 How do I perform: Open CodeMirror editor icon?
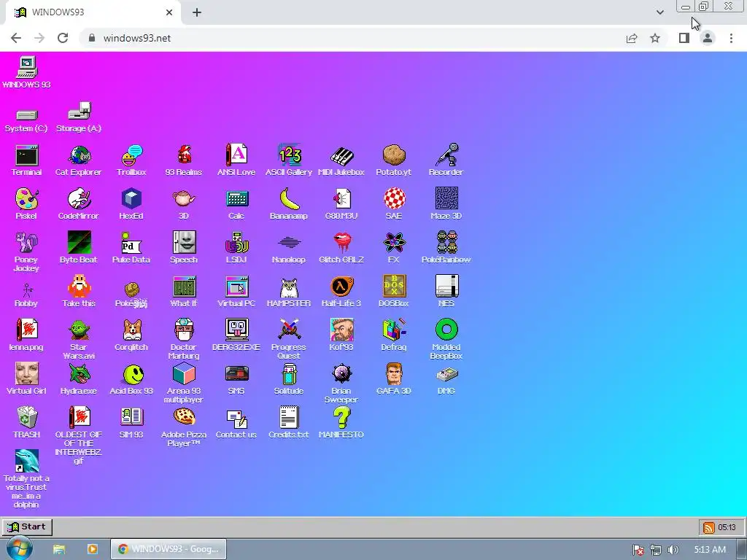(79, 204)
